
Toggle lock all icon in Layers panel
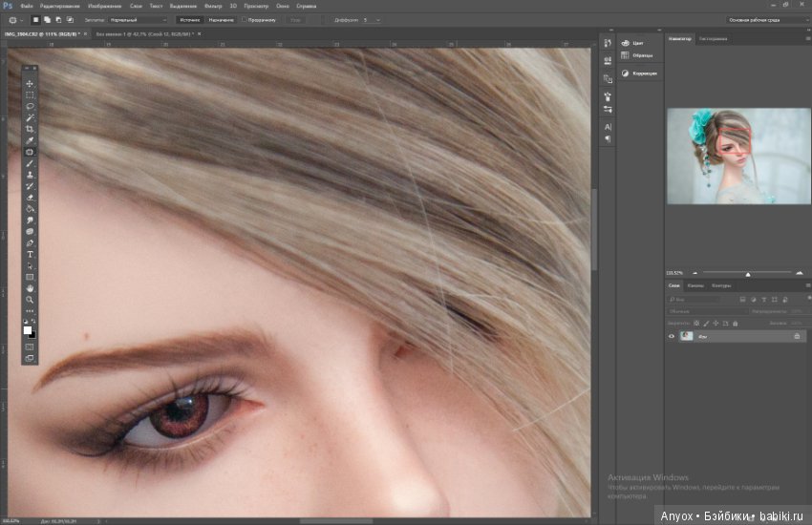pos(735,324)
